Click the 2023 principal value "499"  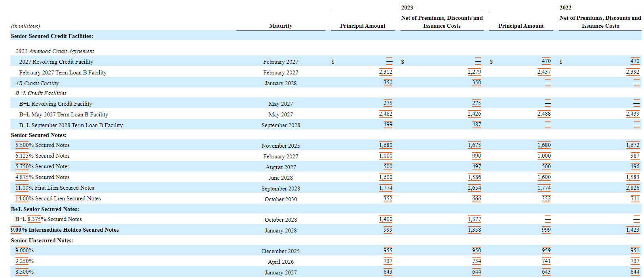388,124
